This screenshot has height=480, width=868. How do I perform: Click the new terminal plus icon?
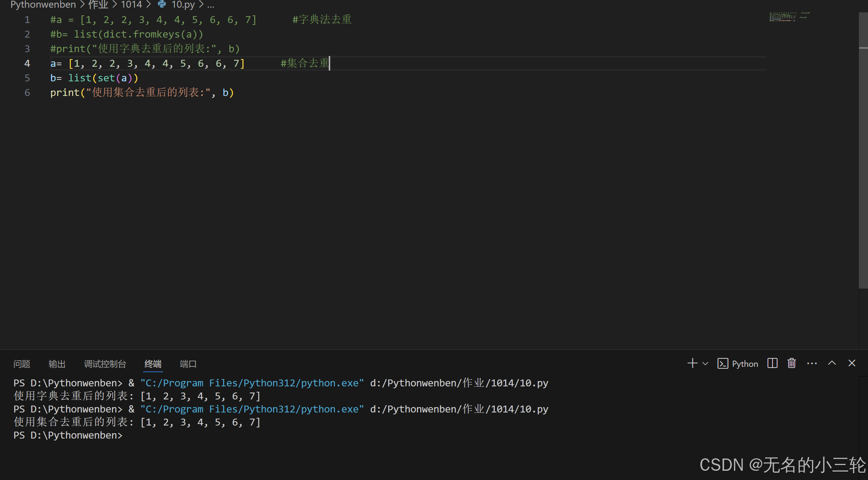[692, 363]
